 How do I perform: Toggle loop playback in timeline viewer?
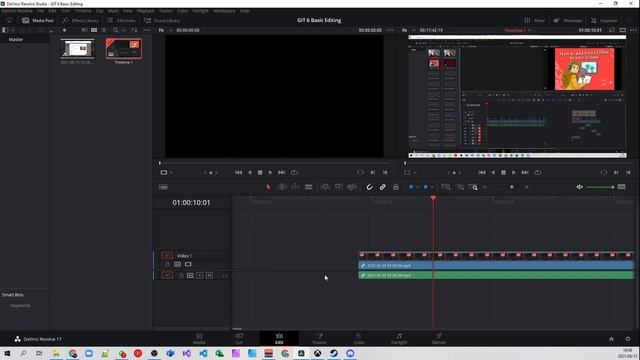538,173
